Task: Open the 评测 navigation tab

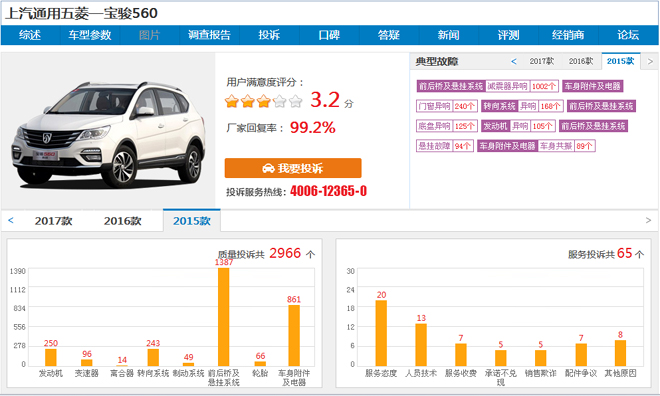Action: [x=508, y=35]
